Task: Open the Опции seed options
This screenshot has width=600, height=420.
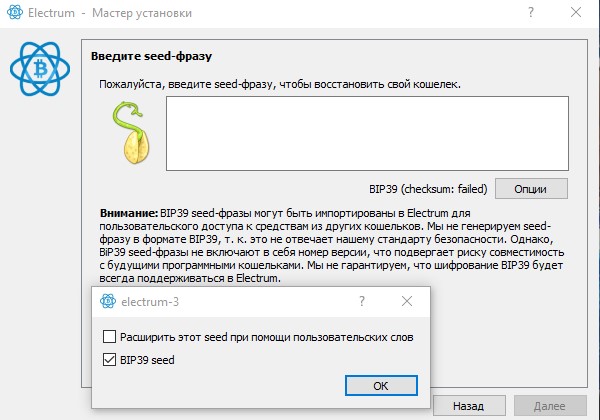Action: click(531, 189)
